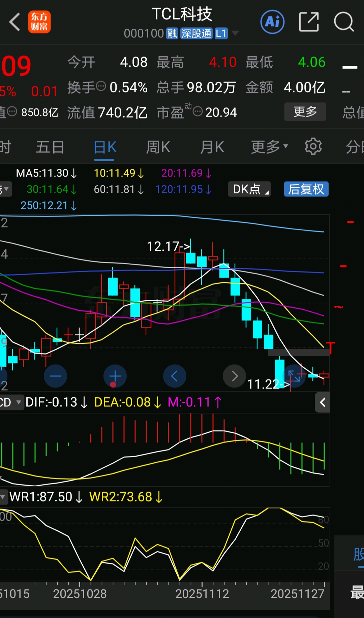Tap the 20:11.69 moving average value
Image resolution: width=364 pixels, height=618 pixels.
click(x=186, y=173)
